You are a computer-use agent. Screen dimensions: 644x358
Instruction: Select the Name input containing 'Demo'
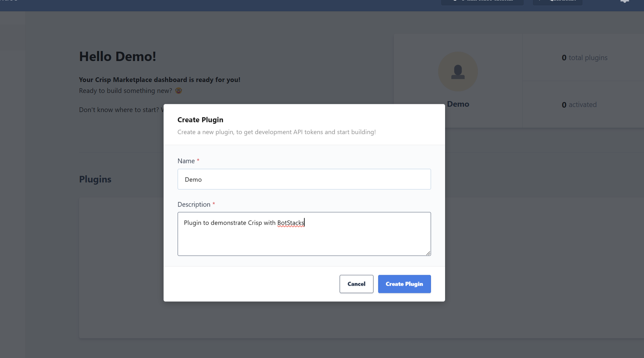coord(304,179)
